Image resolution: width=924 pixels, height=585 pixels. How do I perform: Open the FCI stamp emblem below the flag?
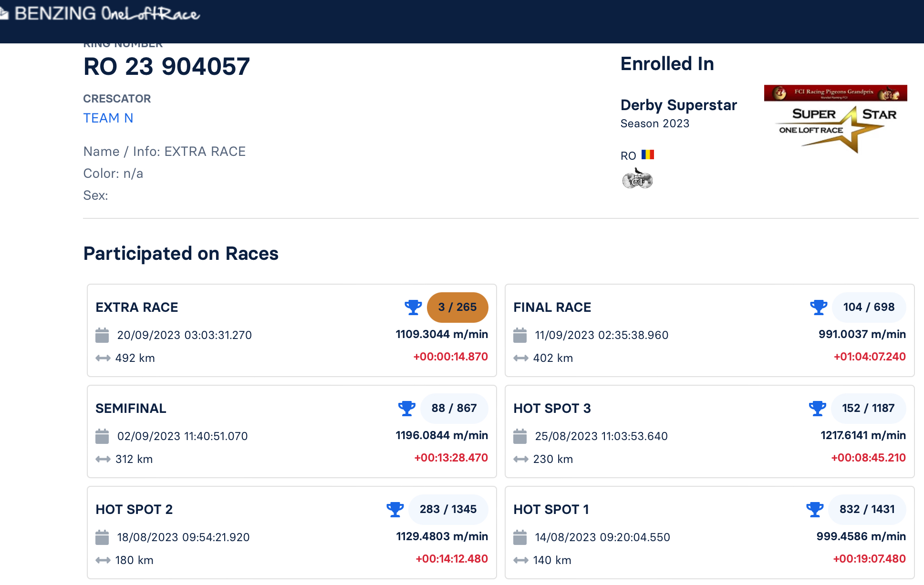tap(638, 180)
